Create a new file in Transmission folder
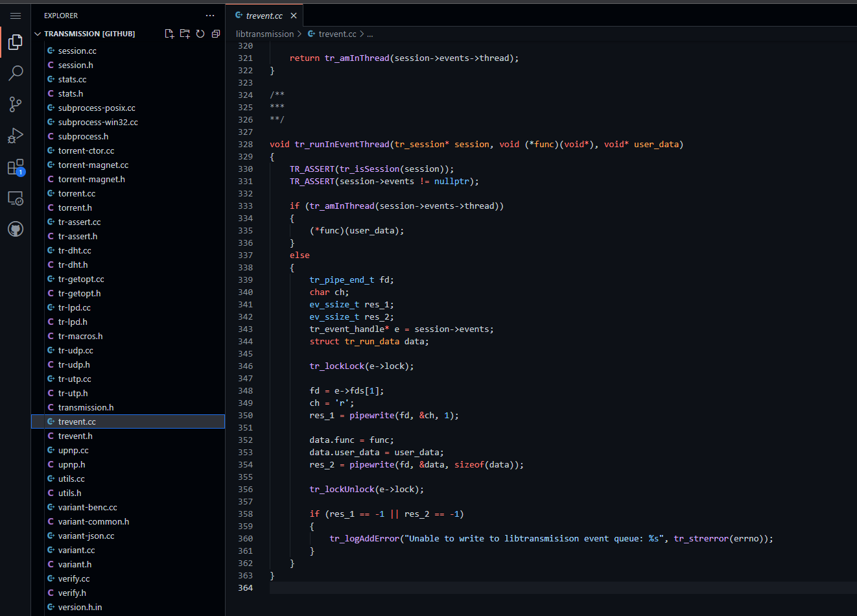The image size is (857, 616). point(169,34)
